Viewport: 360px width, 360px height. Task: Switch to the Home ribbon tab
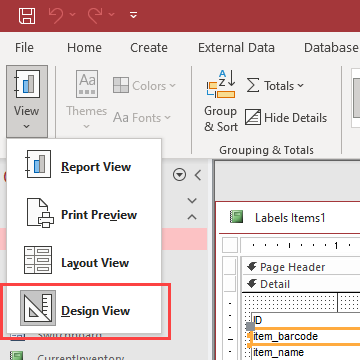tap(84, 48)
